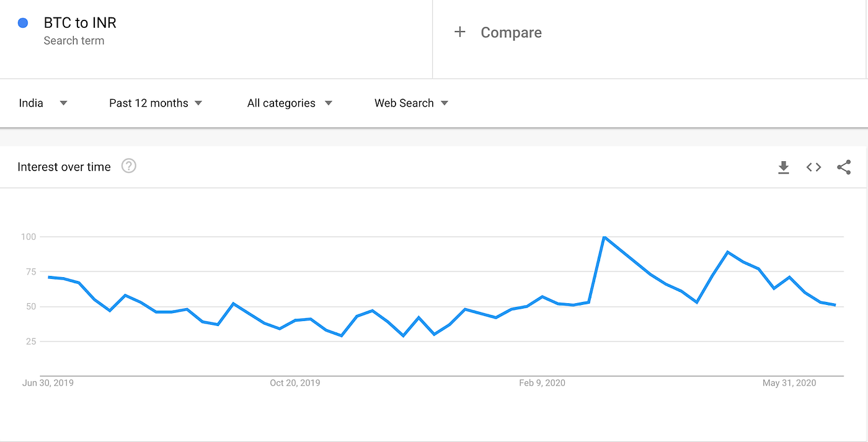Click the dropdown arrow beside India
The height and width of the screenshot is (442, 868).
point(63,104)
